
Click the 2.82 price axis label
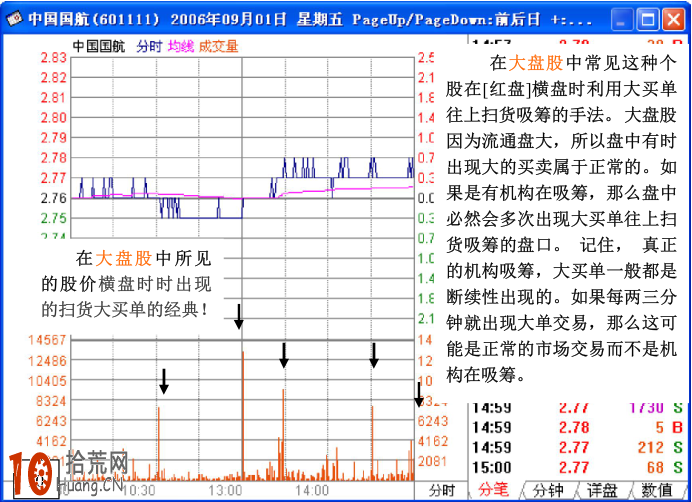53,78
